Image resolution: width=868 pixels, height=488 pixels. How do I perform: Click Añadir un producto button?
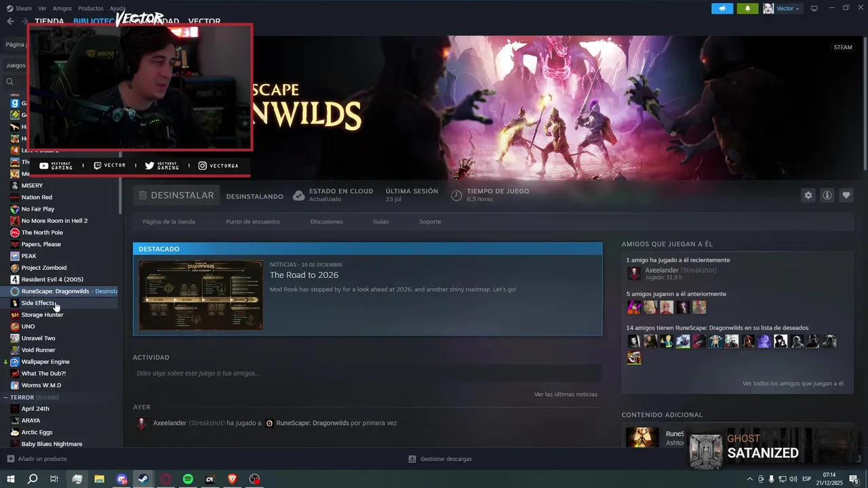37,459
